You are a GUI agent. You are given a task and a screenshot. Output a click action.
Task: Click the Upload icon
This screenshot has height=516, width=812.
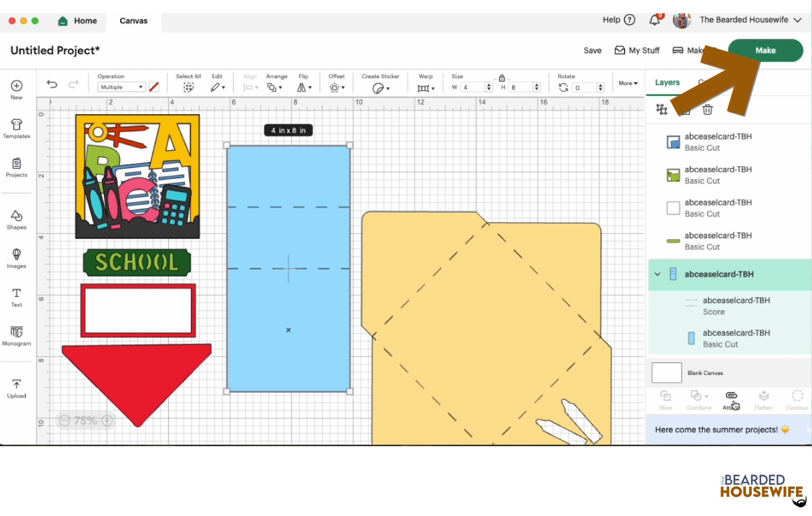(16, 388)
